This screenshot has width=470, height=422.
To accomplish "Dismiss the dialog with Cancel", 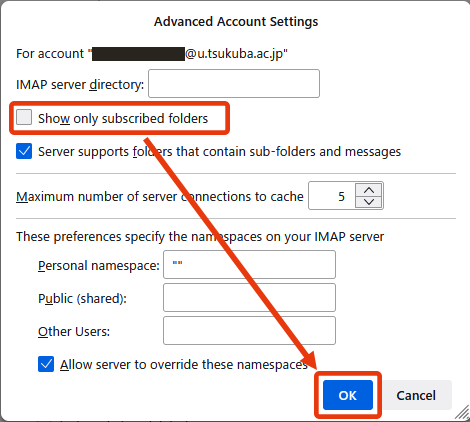I will [416, 395].
